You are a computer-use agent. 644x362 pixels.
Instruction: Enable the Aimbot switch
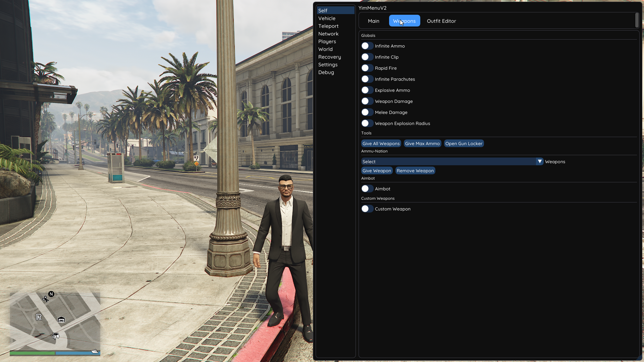point(367,189)
